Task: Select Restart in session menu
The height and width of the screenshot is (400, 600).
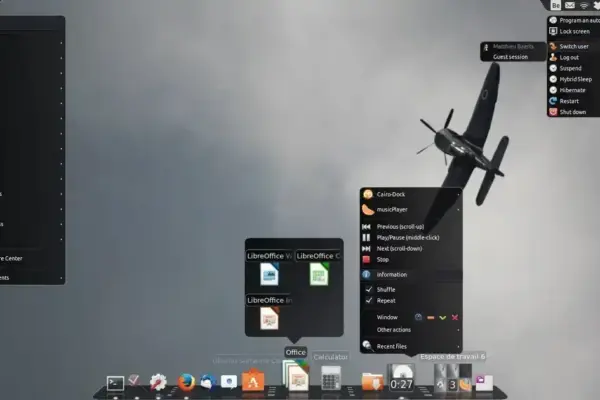Action: (574, 101)
